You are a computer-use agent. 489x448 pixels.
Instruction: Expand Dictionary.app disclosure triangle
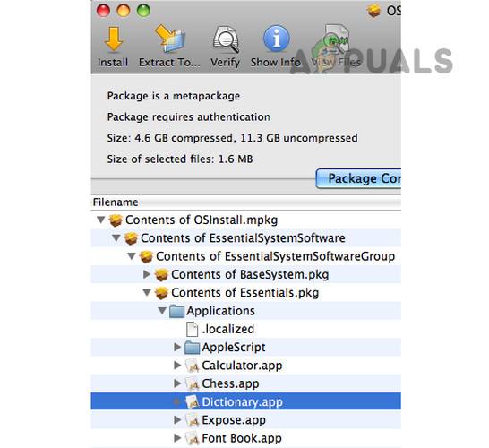click(x=177, y=401)
